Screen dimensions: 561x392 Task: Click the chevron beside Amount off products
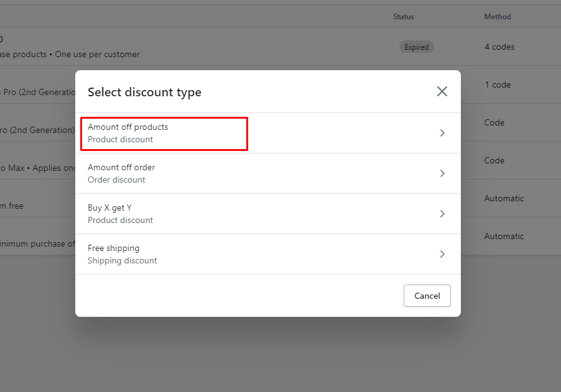(442, 133)
